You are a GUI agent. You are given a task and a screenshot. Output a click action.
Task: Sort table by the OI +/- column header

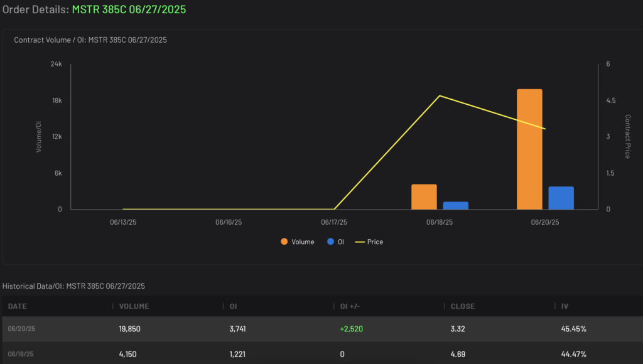350,306
